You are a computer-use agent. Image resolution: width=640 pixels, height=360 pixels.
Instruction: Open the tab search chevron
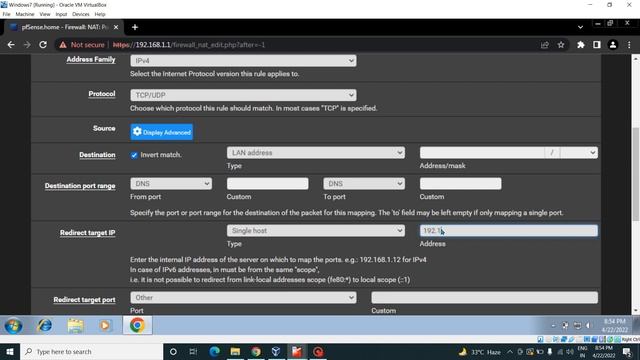[580, 27]
